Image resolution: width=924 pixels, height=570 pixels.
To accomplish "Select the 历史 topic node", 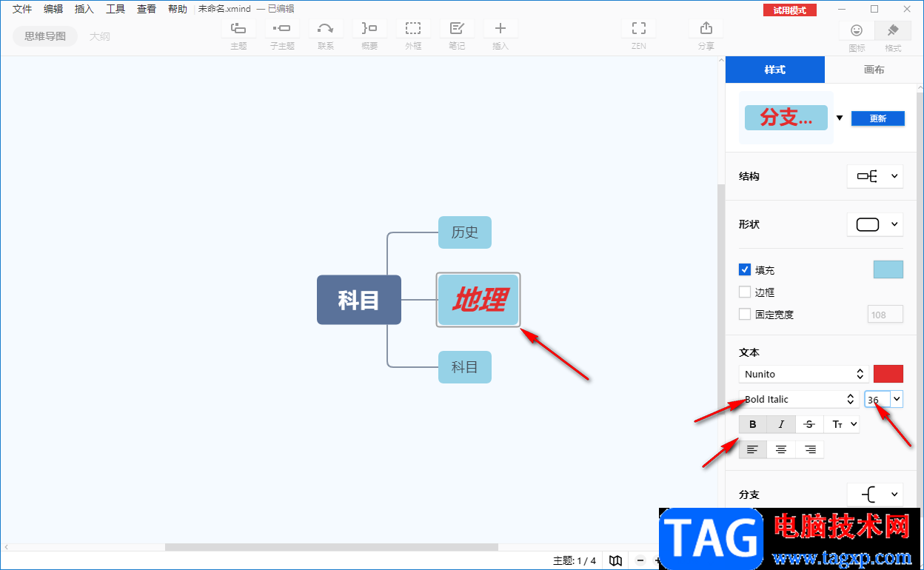I will [465, 232].
